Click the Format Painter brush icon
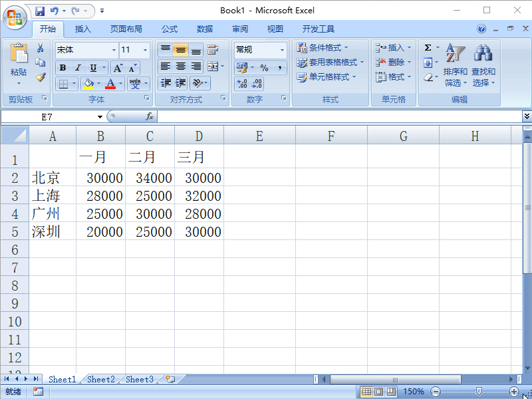This screenshot has height=399, width=532. point(41,77)
